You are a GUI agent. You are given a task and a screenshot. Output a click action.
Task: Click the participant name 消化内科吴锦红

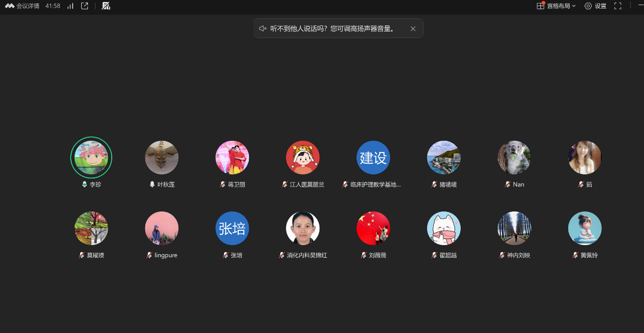pos(307,255)
